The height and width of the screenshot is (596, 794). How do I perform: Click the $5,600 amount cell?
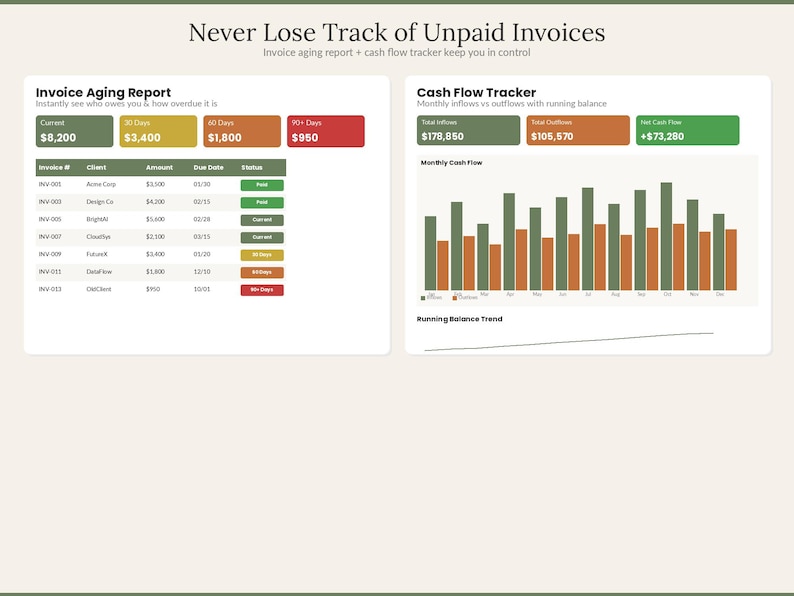[155, 219]
